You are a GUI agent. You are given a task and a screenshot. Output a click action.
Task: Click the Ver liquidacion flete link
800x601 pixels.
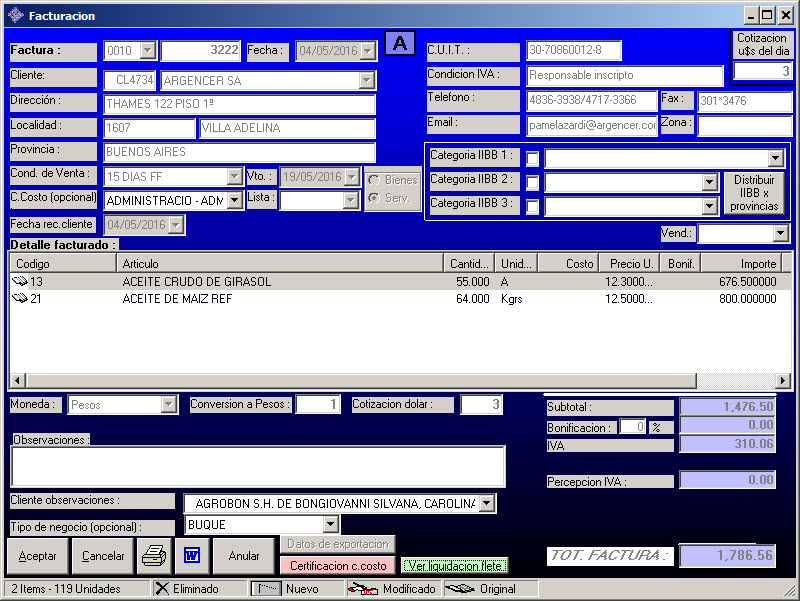[x=454, y=565]
